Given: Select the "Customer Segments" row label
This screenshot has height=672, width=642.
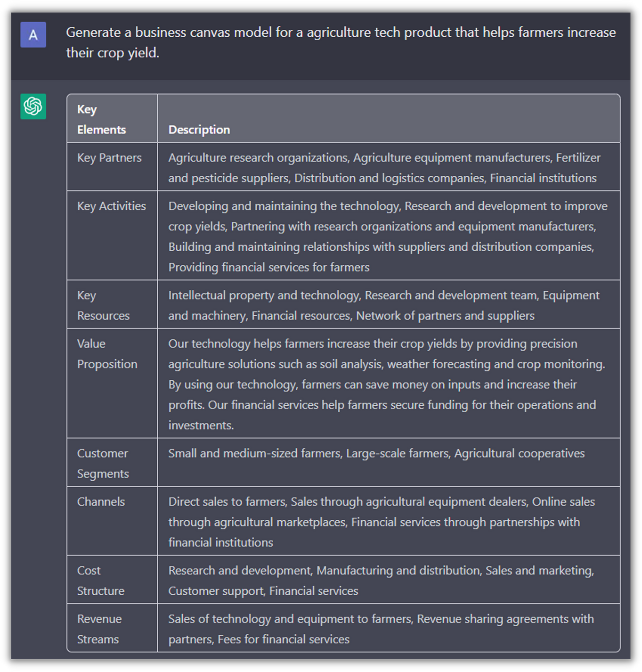Looking at the screenshot, I should click(x=103, y=463).
